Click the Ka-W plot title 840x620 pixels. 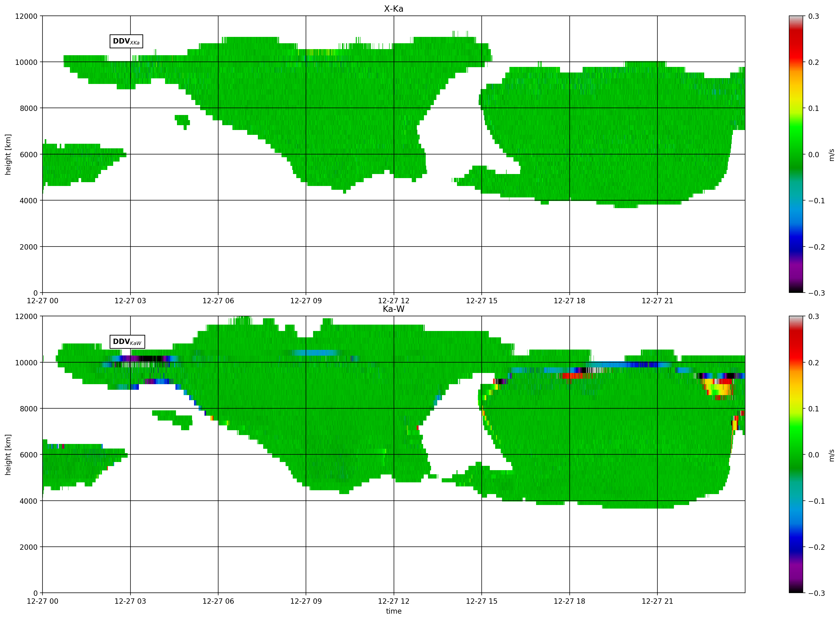(x=393, y=309)
